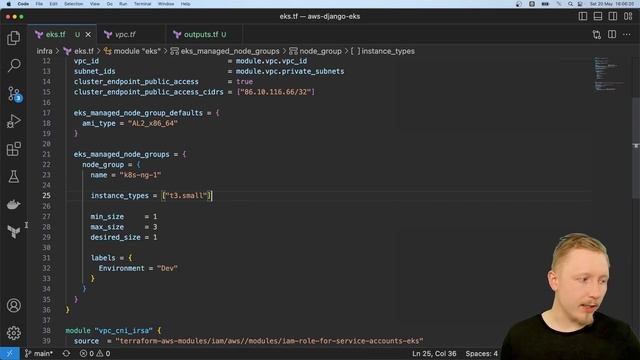This screenshot has width=640, height=360.
Task: Synchronize changes icon in status bar
Action: point(66,353)
